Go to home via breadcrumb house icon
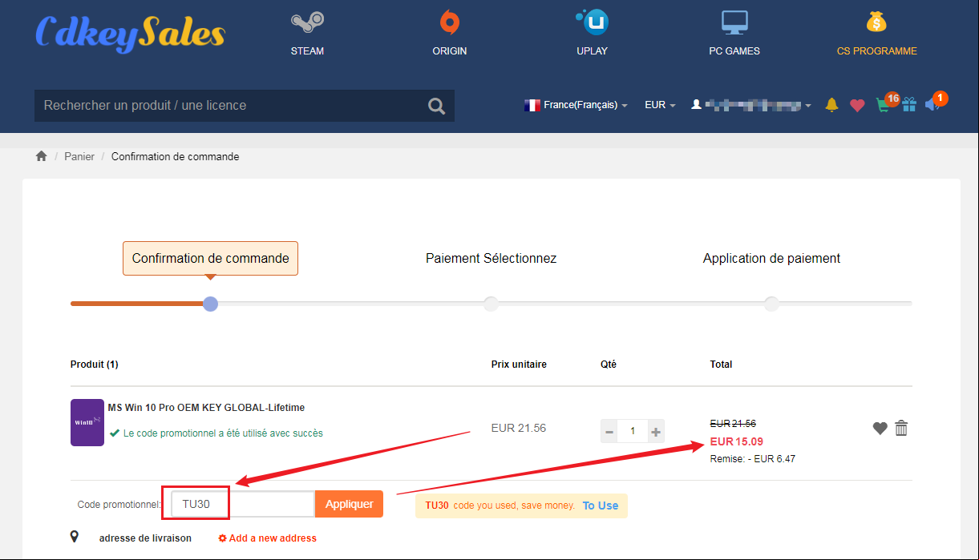 [42, 156]
